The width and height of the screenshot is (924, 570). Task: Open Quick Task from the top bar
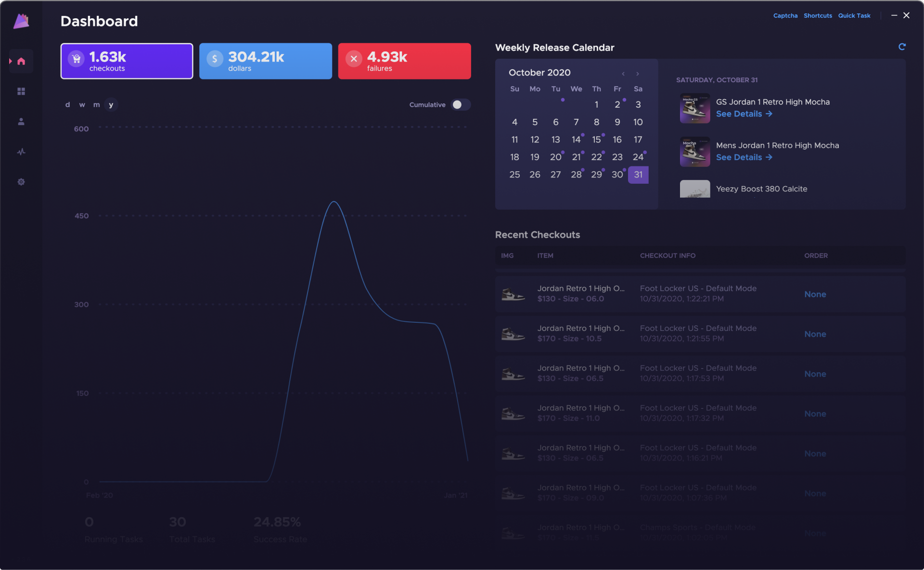pos(854,16)
